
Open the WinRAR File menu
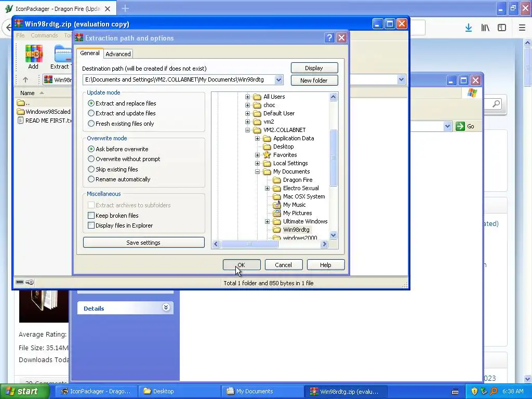[x=20, y=35]
